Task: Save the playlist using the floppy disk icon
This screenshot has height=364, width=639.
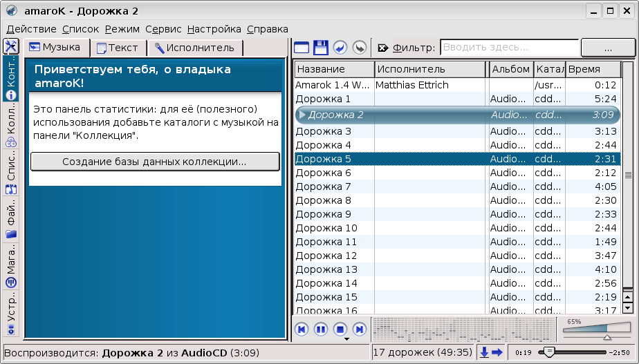Action: [x=321, y=48]
